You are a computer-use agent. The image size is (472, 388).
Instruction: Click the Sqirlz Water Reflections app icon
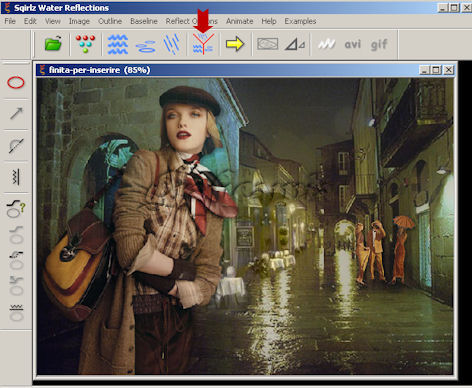point(8,7)
